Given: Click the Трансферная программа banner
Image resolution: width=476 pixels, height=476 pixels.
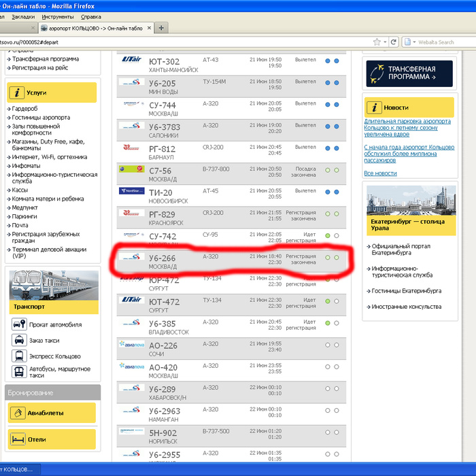Looking at the screenshot, I should [x=409, y=73].
